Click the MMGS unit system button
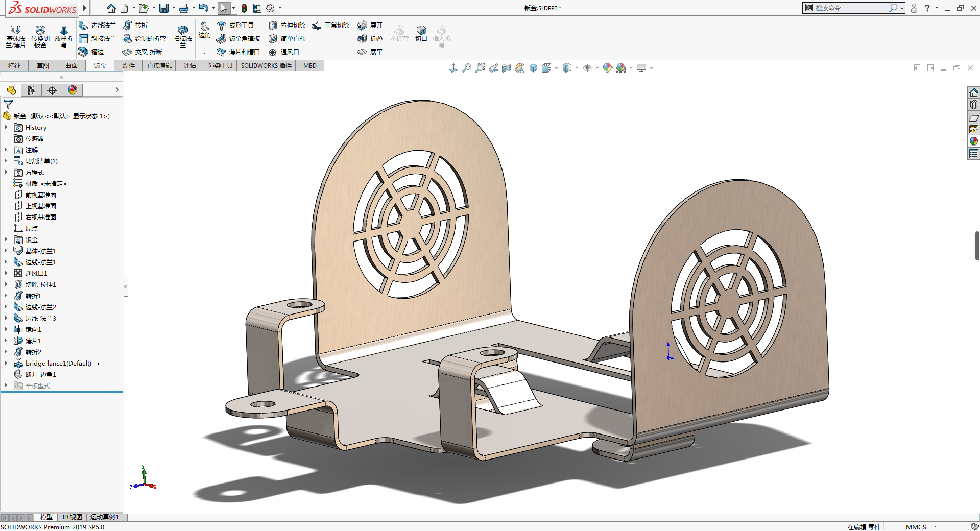Viewport: 980px width, 531px height. tap(916, 527)
